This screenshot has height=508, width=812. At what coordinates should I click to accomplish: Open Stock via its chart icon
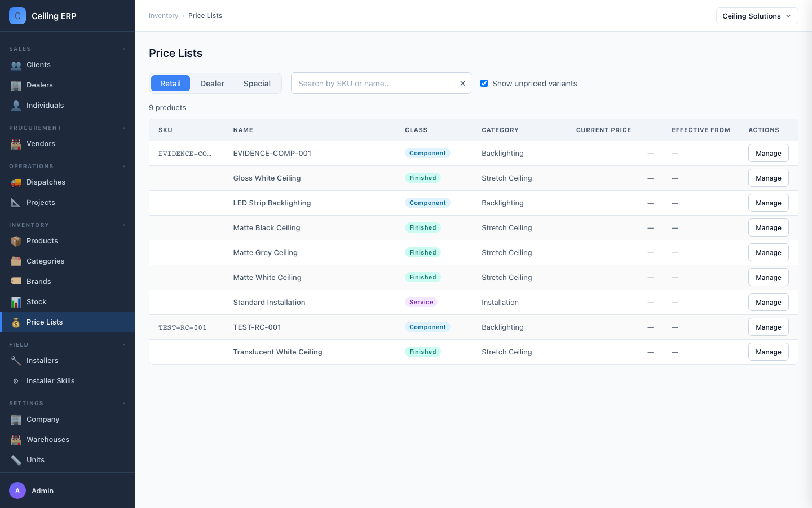16,302
